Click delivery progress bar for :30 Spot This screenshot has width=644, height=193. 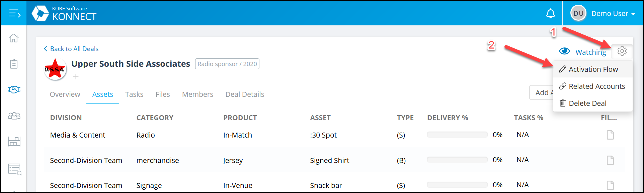(x=457, y=135)
